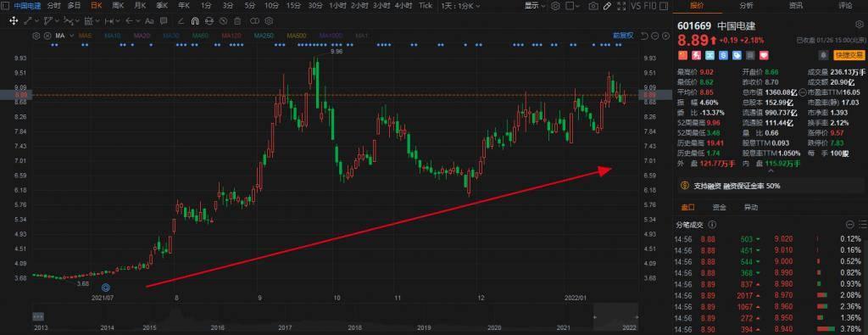The height and width of the screenshot is (335, 868).
Task: Delete drawings with the trash icon
Action: 237,21
